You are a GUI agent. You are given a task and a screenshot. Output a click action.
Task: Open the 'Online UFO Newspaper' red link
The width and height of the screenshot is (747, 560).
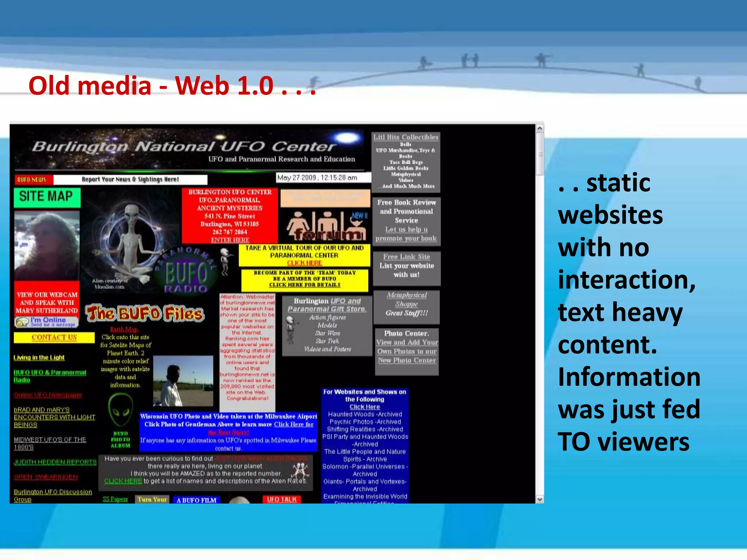pos(48,395)
